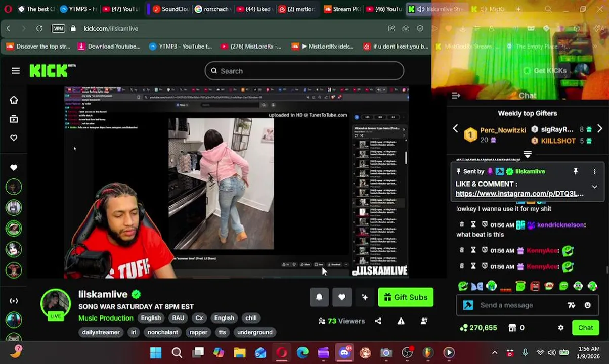Click the Chat send button
This screenshot has width=609, height=364.
point(585,328)
